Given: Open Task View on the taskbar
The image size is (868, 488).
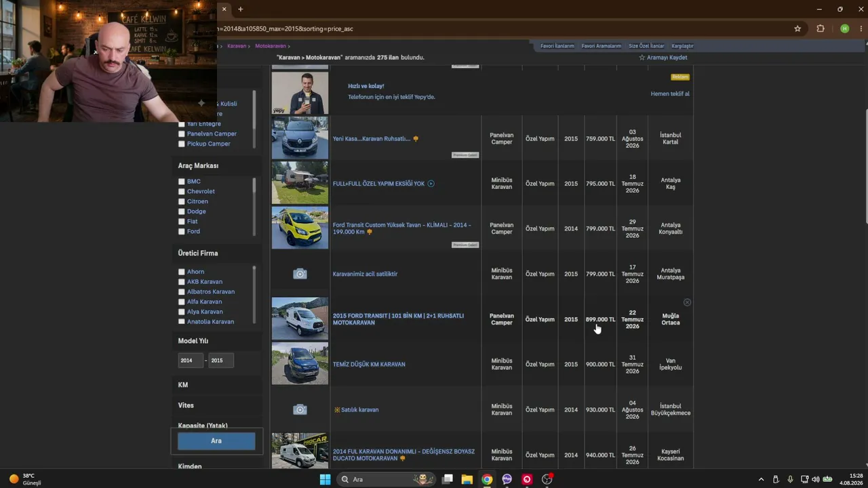Looking at the screenshot, I should point(447,479).
